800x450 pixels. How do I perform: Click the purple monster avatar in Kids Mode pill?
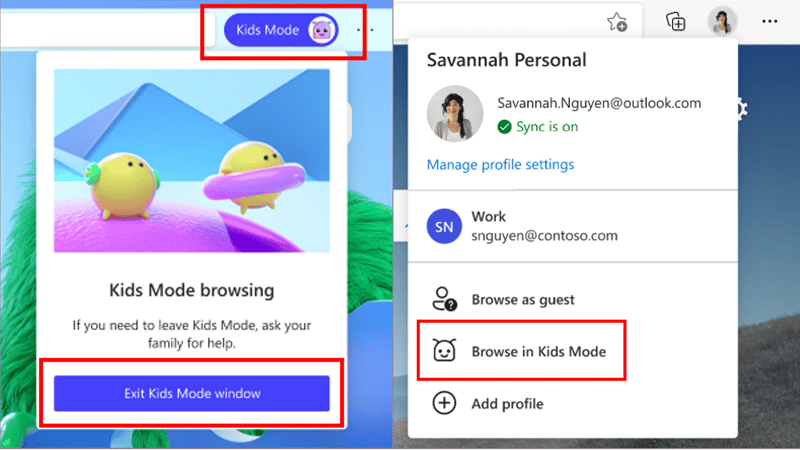point(322,31)
